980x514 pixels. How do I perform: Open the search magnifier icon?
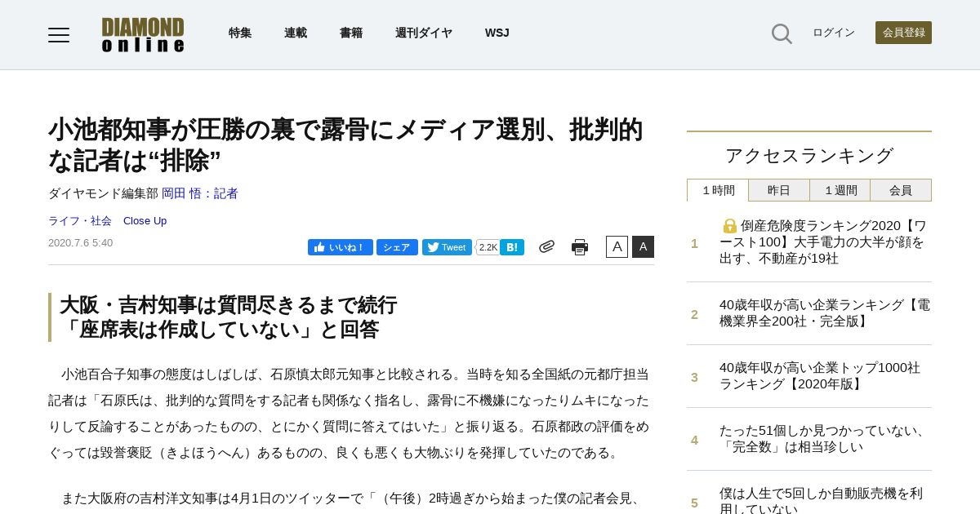pos(782,33)
